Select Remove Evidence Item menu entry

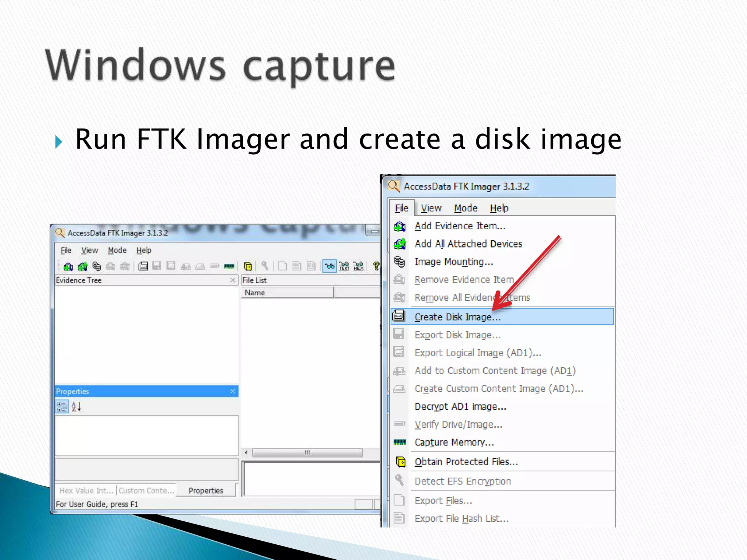tap(503, 280)
